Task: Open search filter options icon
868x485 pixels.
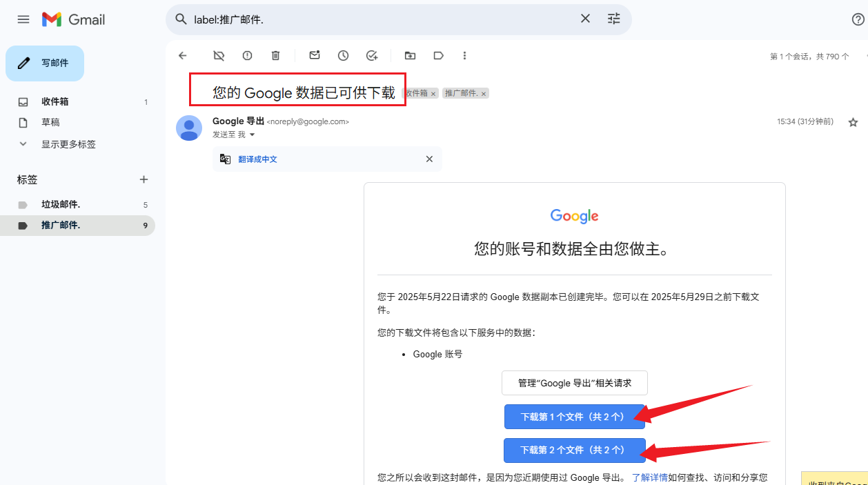Action: [x=613, y=19]
